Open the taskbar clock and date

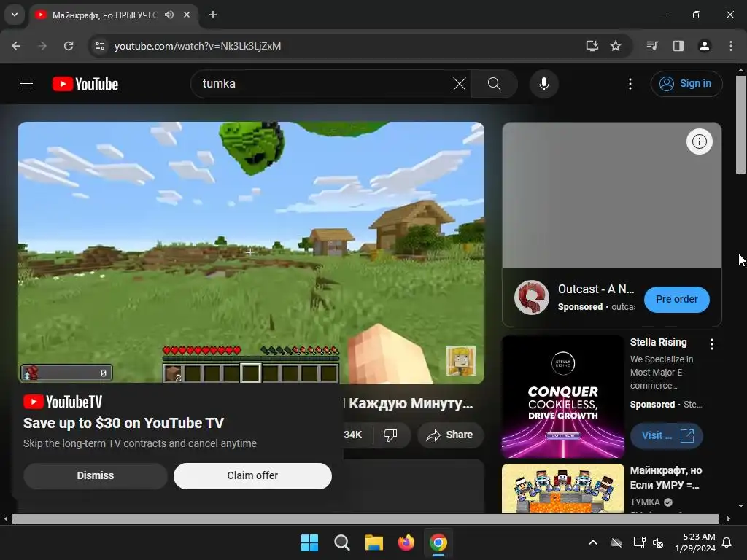[695, 542]
